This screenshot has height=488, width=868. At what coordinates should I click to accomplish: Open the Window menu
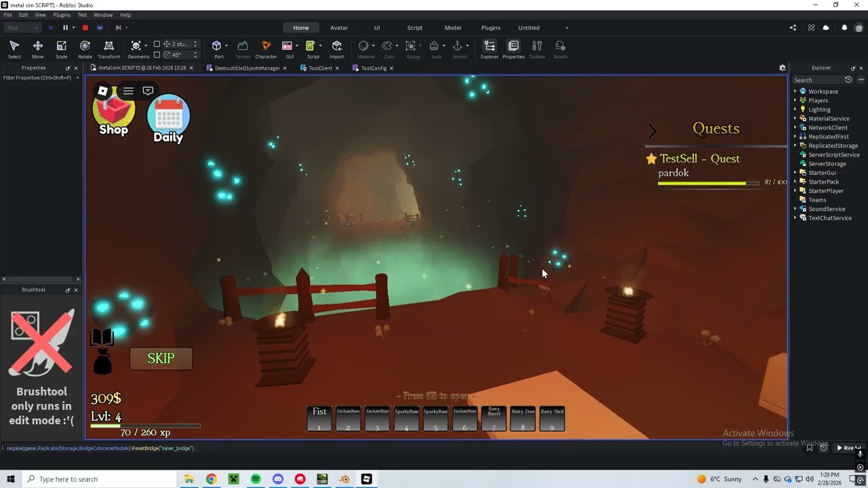[103, 15]
